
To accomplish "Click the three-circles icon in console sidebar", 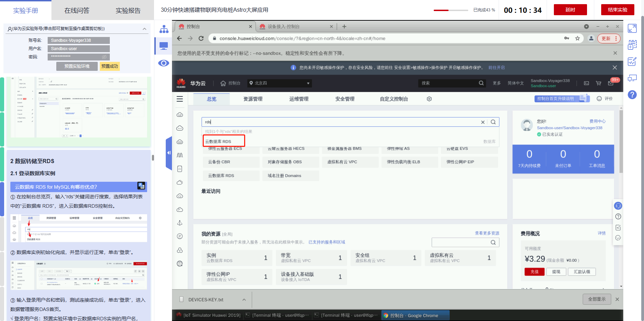I will tap(180, 250).
